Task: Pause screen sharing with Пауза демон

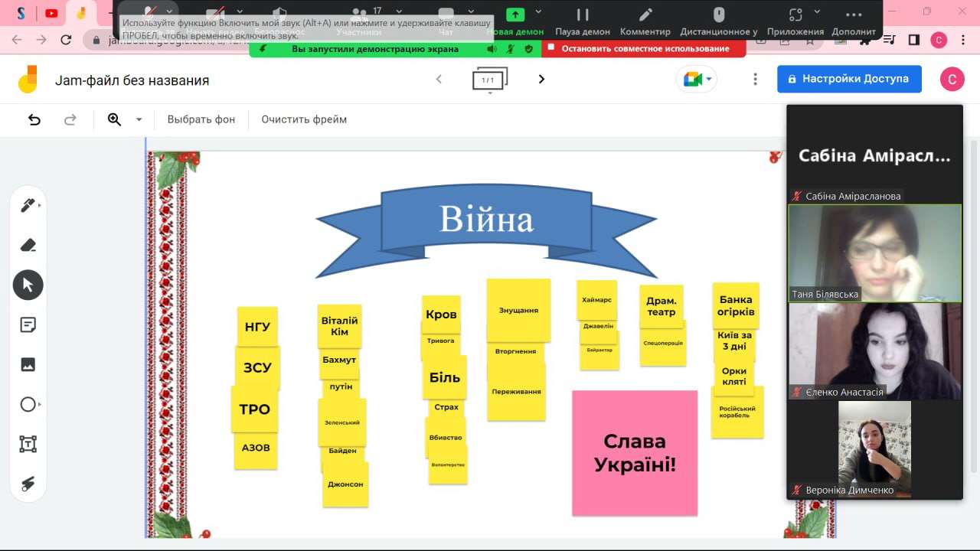Action: click(x=583, y=21)
